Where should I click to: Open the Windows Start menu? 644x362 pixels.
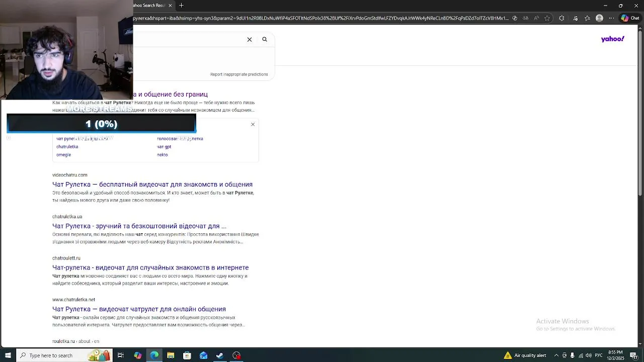pos(8,355)
